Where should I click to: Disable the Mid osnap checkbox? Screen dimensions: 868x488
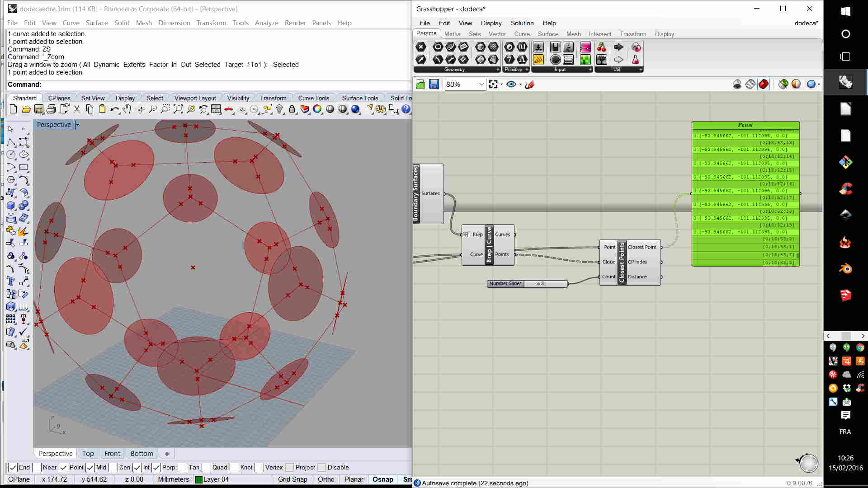(x=90, y=467)
